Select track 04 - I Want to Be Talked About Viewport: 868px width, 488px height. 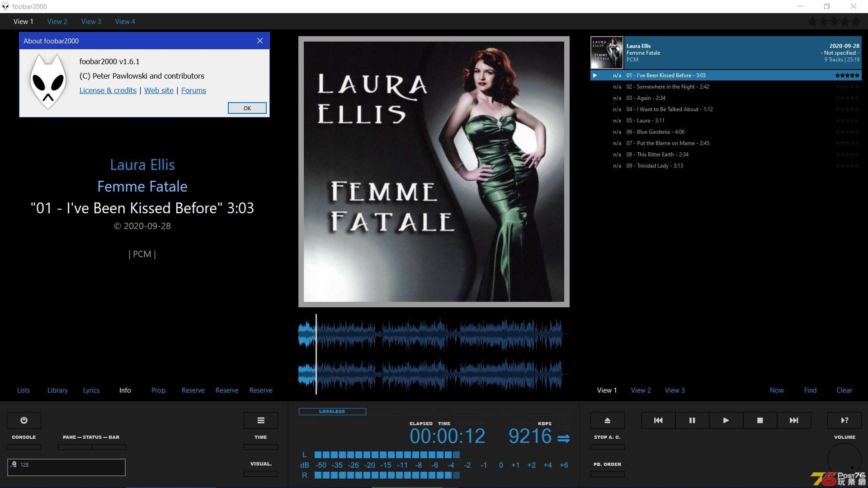point(726,109)
